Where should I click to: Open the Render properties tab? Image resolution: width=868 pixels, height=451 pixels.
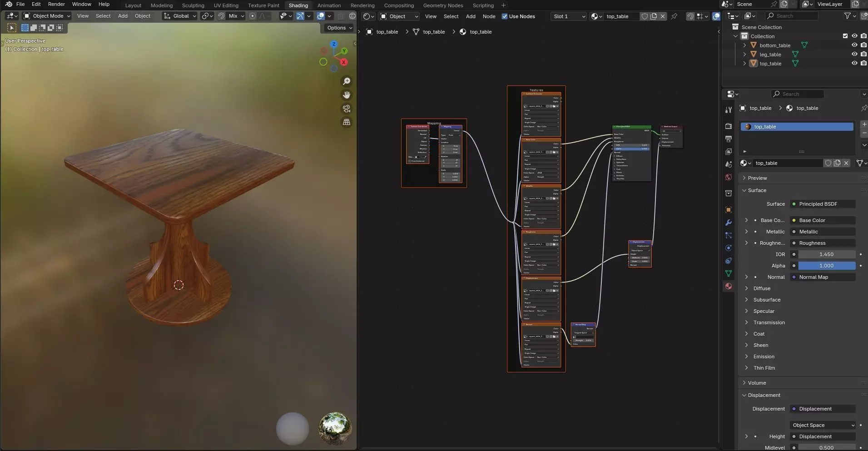[729, 126]
